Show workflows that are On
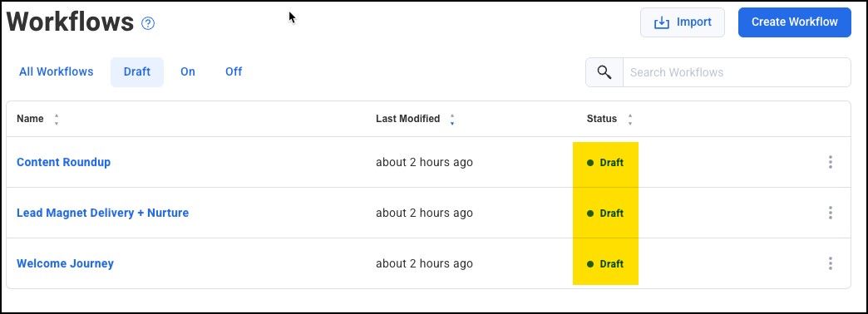 click(188, 72)
